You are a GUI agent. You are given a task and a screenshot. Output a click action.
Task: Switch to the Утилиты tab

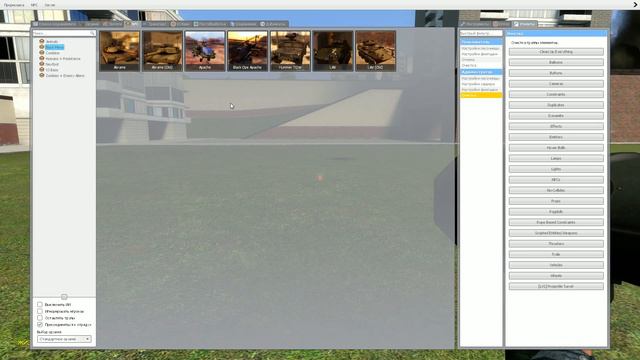click(524, 24)
